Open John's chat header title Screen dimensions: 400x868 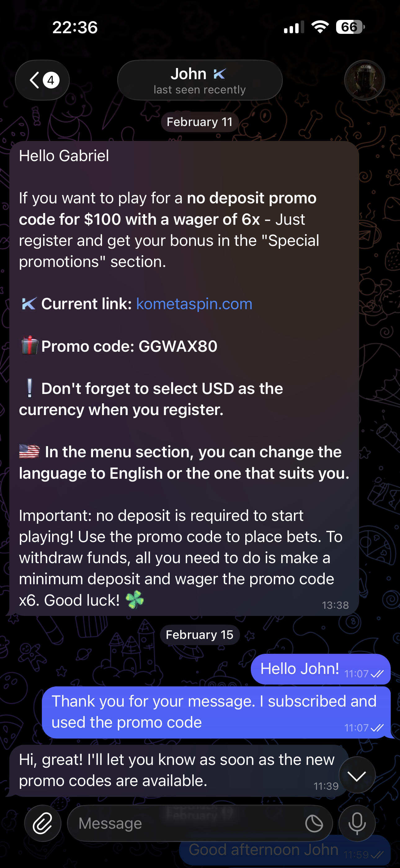(x=200, y=80)
